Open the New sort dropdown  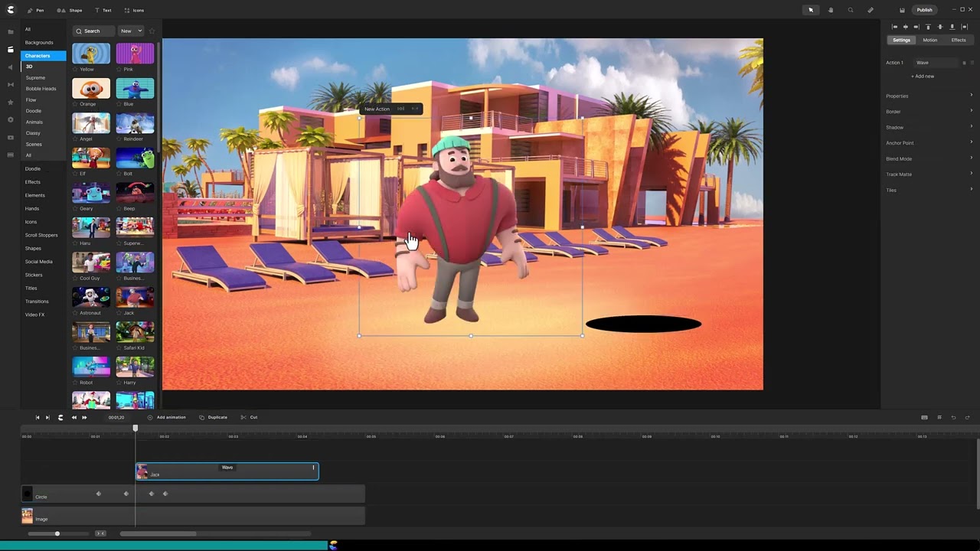pyautogui.click(x=131, y=31)
